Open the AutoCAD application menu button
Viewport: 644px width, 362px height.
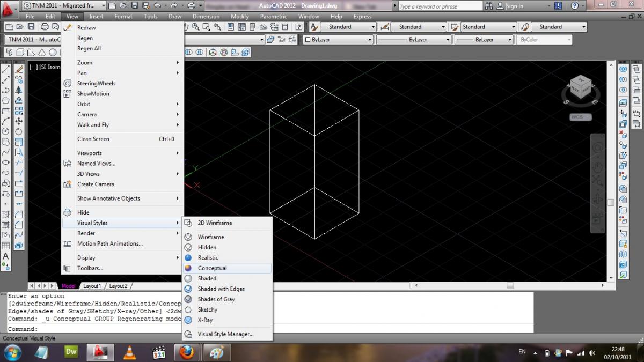[x=9, y=9]
